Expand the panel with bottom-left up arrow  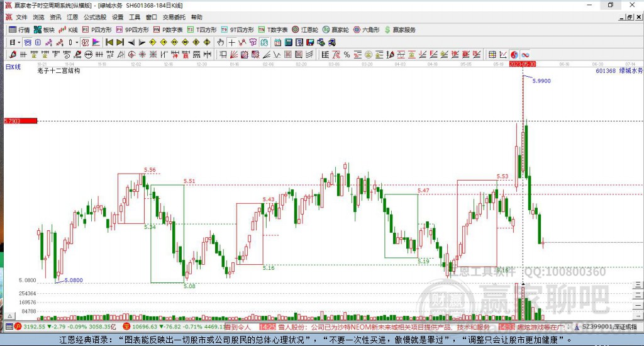point(10,316)
